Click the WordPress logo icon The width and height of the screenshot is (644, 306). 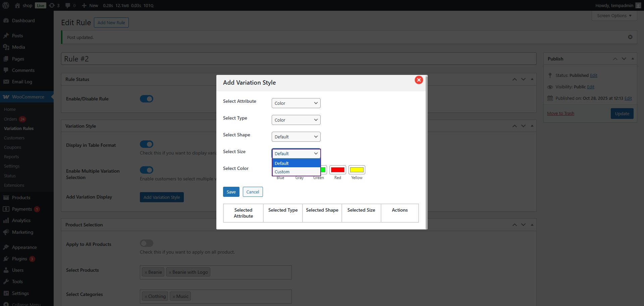click(x=6, y=5)
